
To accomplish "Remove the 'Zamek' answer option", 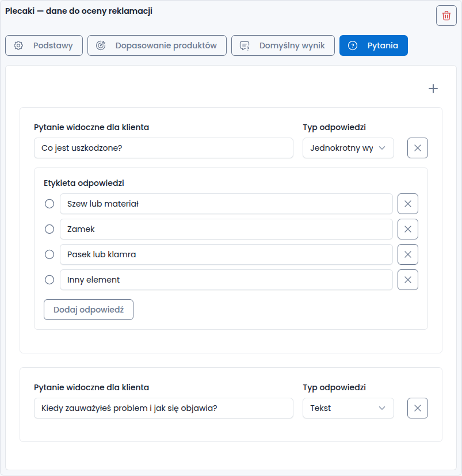I will point(408,229).
